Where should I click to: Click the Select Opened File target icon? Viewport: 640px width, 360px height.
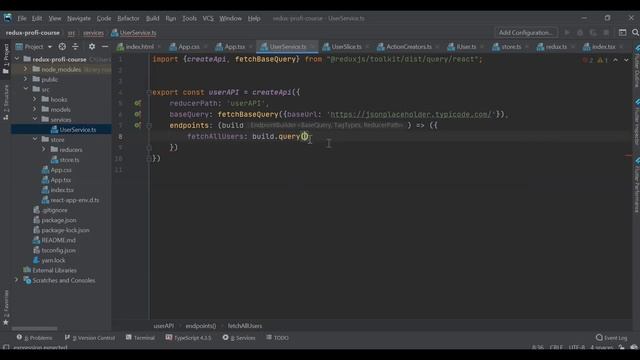pos(62,47)
